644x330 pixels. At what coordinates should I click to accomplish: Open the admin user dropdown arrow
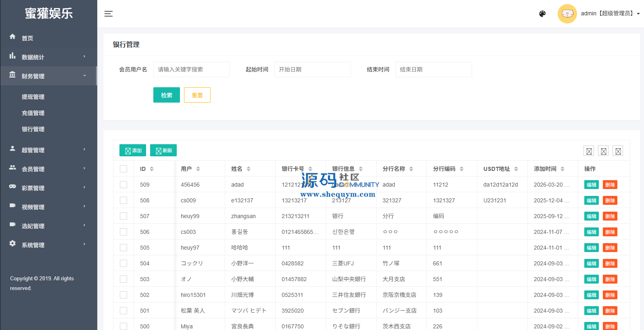coord(638,14)
